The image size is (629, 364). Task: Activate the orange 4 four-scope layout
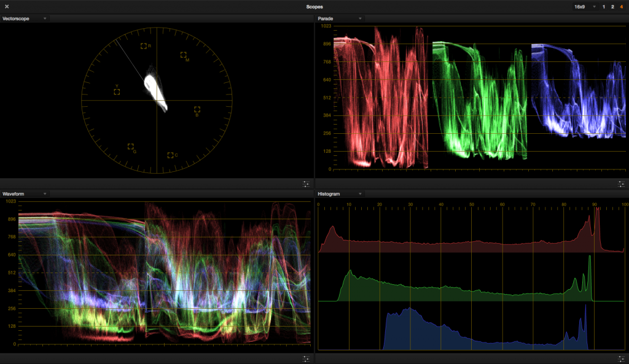click(621, 6)
